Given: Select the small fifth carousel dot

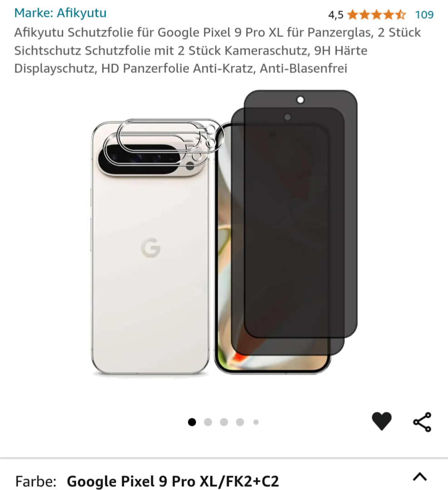Looking at the screenshot, I should (x=256, y=422).
